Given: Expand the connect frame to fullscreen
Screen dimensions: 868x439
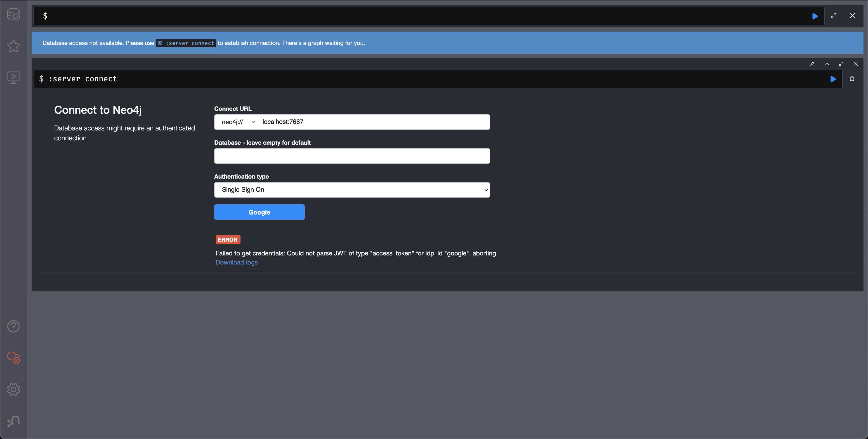Looking at the screenshot, I should pyautogui.click(x=841, y=64).
